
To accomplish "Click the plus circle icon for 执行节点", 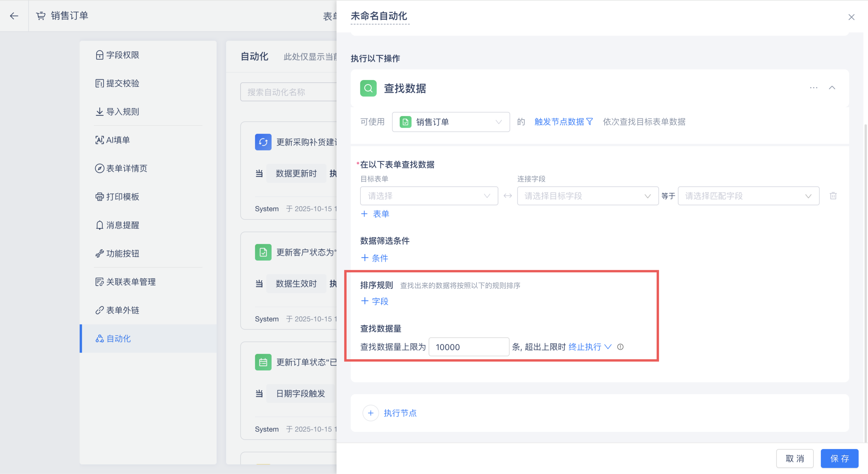I will (x=371, y=413).
